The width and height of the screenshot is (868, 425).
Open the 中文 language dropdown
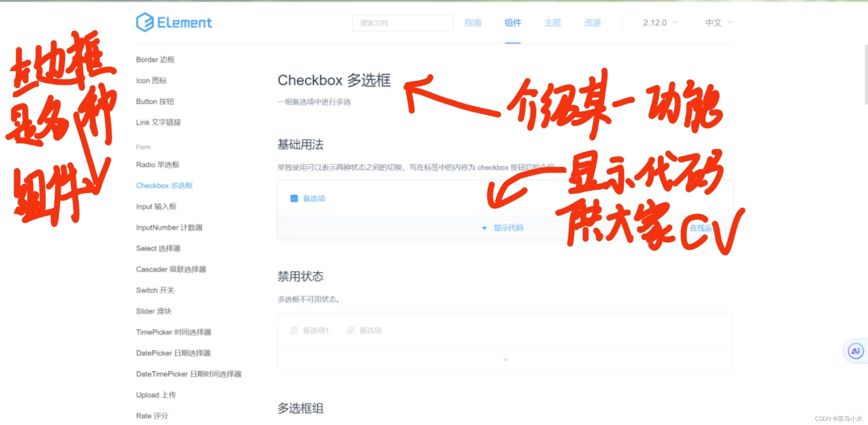tap(718, 23)
